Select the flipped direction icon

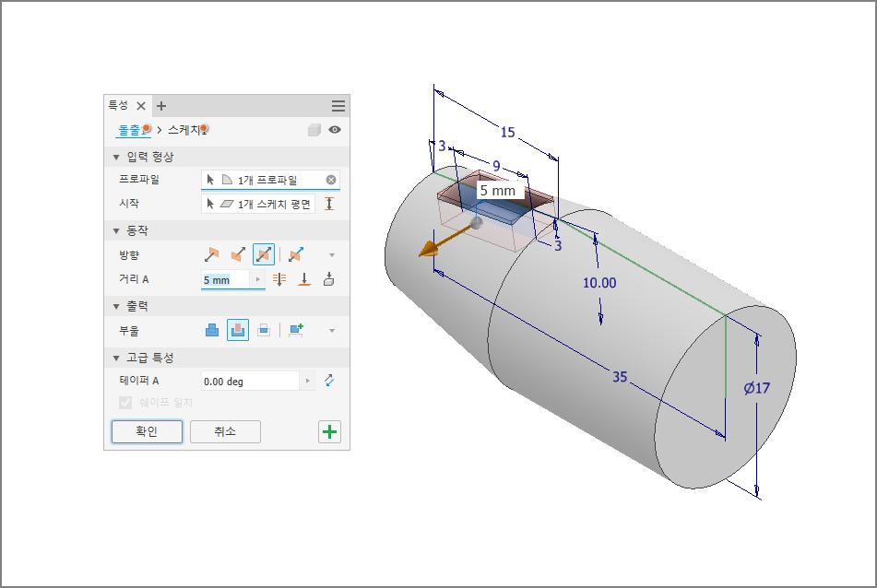point(238,254)
